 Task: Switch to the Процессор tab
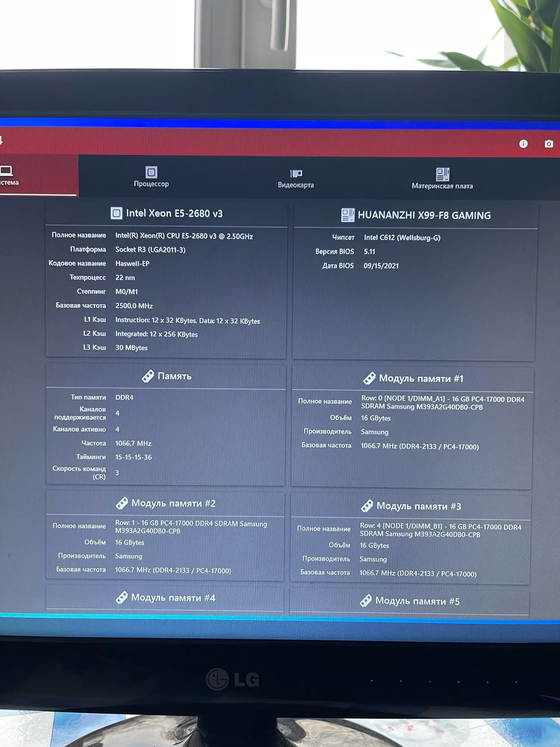coord(151,177)
